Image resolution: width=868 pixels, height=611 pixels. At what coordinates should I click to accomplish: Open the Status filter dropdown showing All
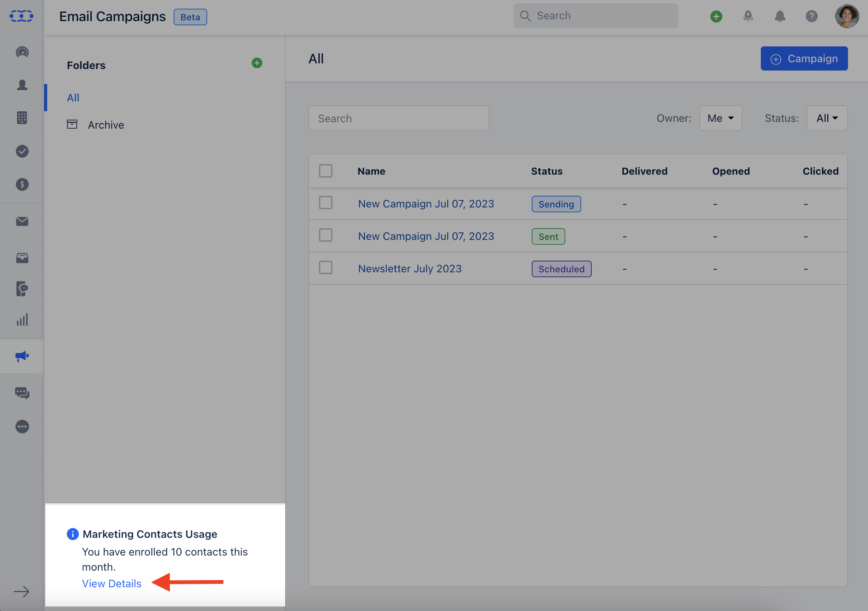coord(827,118)
